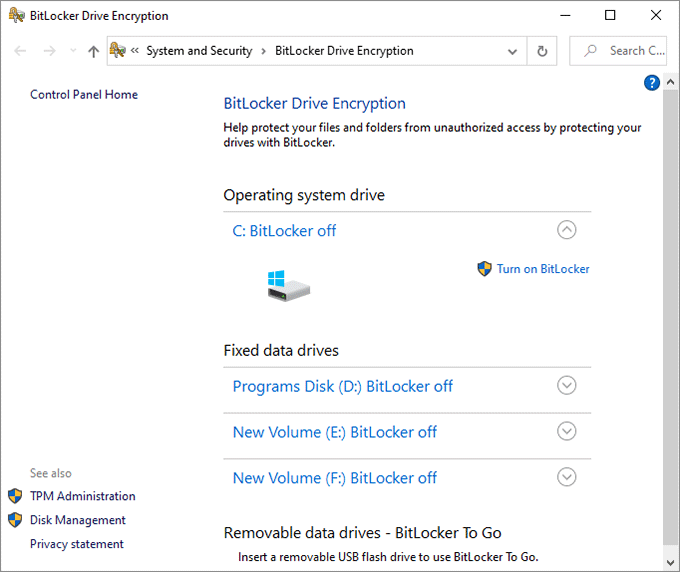
Task: Click blue 'BitLocker Drive Encryption' page title
Action: pyautogui.click(x=314, y=104)
